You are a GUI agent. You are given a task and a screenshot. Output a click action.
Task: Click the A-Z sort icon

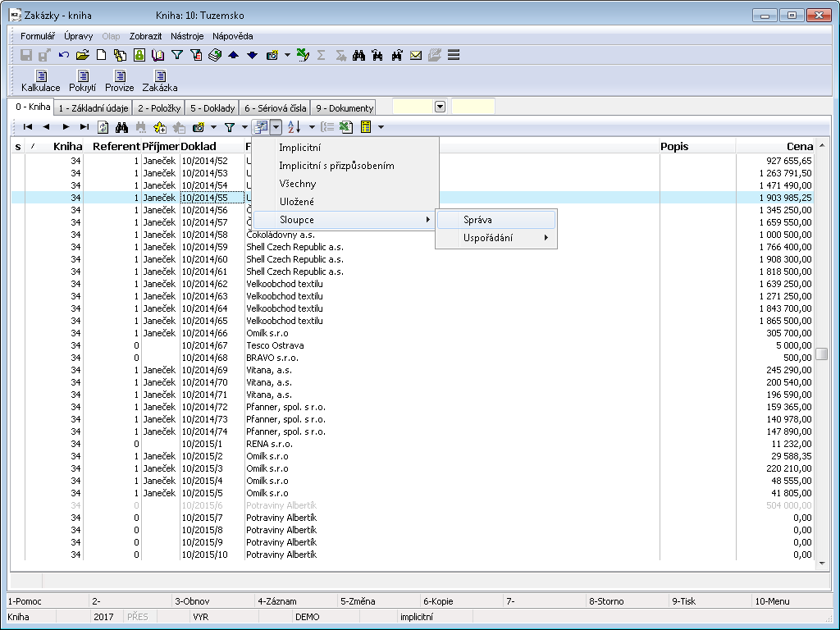point(294,127)
